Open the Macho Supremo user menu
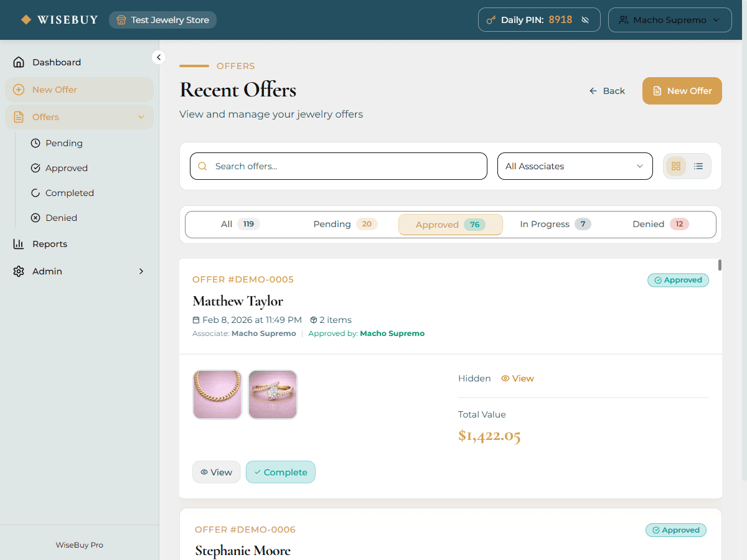Image resolution: width=747 pixels, height=560 pixels. (x=669, y=20)
